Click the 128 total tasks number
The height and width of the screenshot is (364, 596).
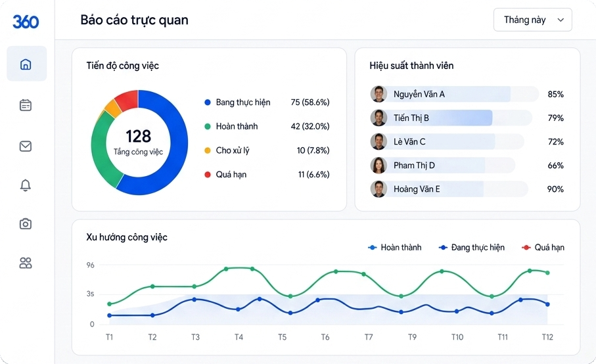[139, 136]
